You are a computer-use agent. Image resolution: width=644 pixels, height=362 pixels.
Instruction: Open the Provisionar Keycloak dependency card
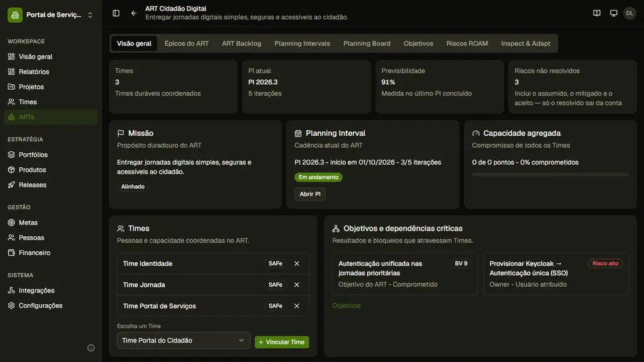coord(556,274)
